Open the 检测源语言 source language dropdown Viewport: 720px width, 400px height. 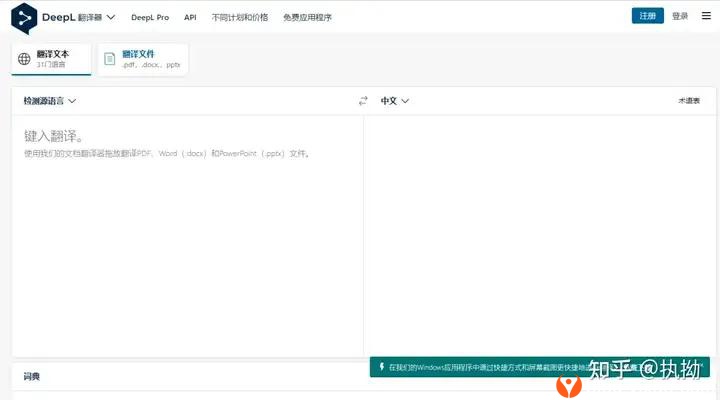50,101
